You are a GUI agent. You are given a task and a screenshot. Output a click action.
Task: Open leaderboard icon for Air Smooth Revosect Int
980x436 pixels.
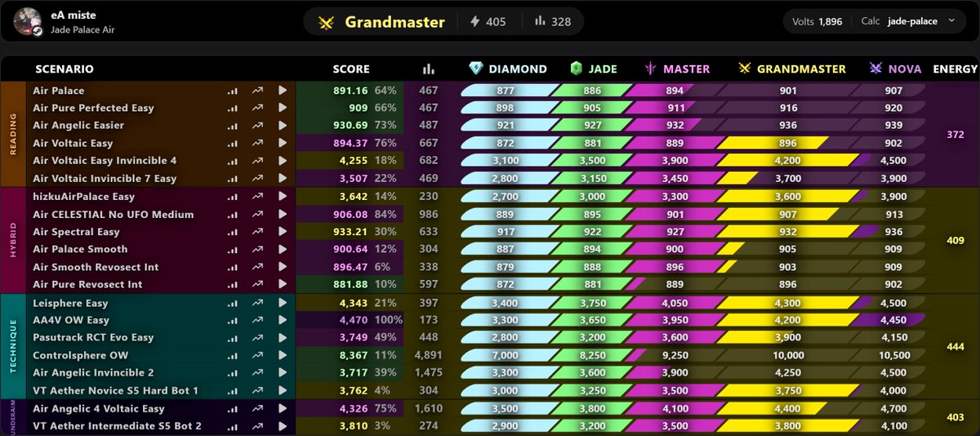[233, 267]
